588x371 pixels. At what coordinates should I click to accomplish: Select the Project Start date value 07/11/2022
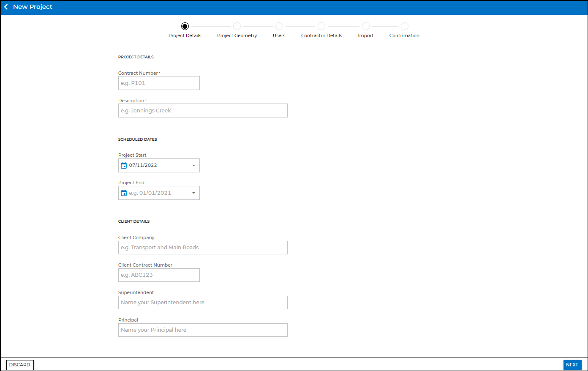point(143,166)
